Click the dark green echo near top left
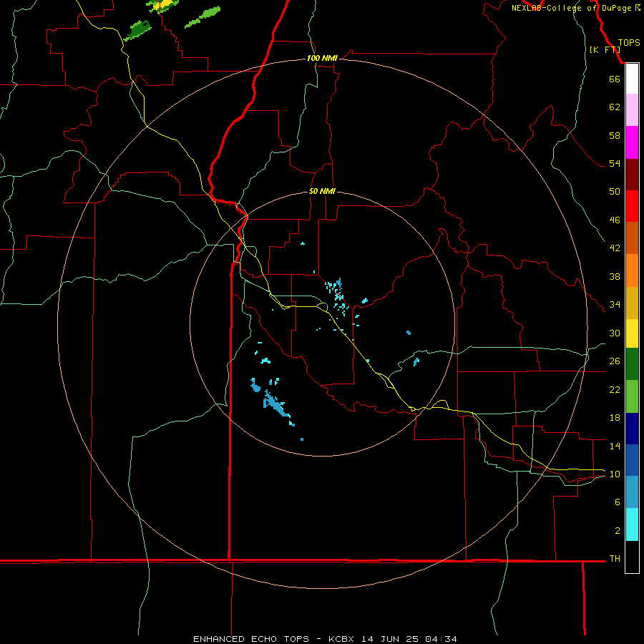This screenshot has height=644, width=644. point(137,30)
